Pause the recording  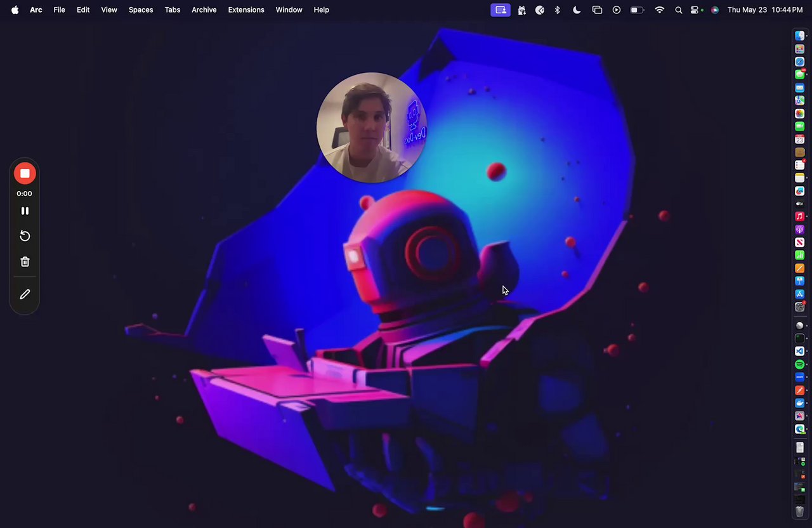25,211
